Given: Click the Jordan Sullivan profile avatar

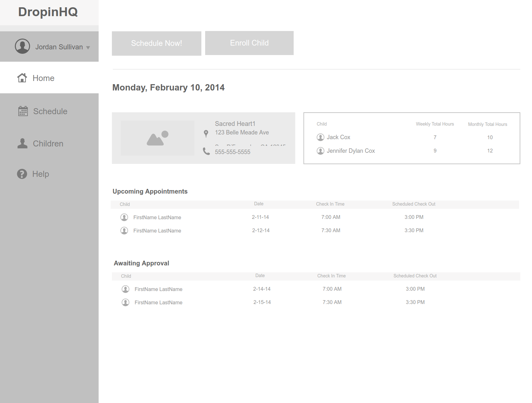Looking at the screenshot, I should [22, 46].
